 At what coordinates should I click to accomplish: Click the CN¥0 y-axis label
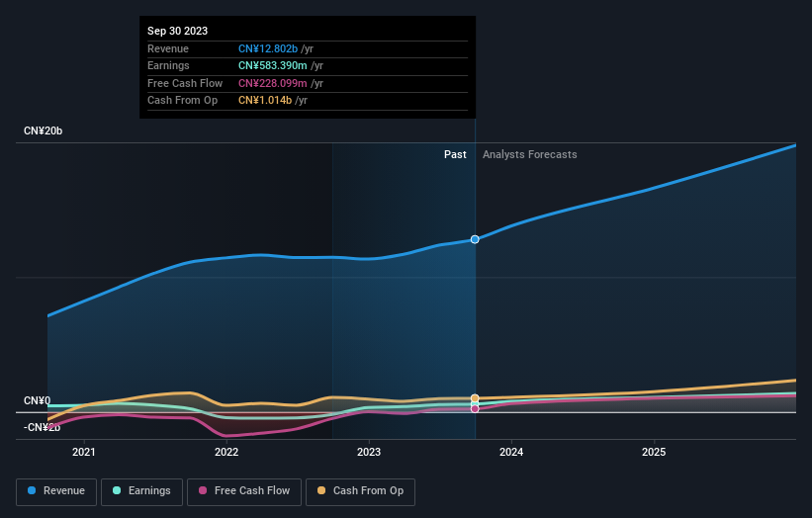[x=38, y=401]
